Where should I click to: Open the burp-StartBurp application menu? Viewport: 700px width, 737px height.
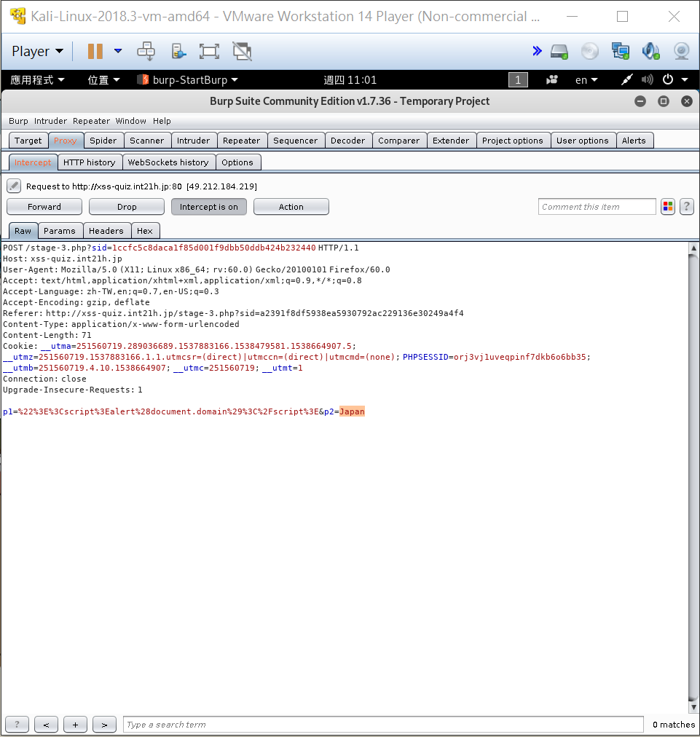point(187,80)
